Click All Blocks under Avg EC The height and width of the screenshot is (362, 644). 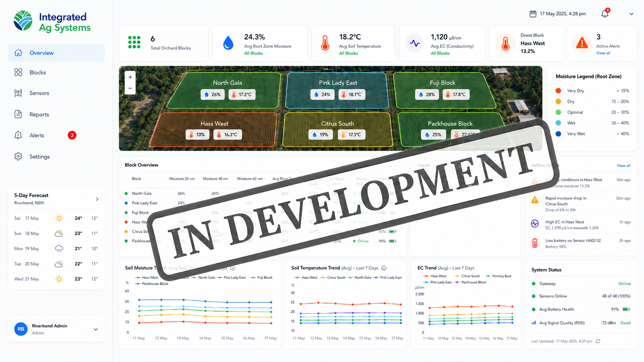click(440, 53)
